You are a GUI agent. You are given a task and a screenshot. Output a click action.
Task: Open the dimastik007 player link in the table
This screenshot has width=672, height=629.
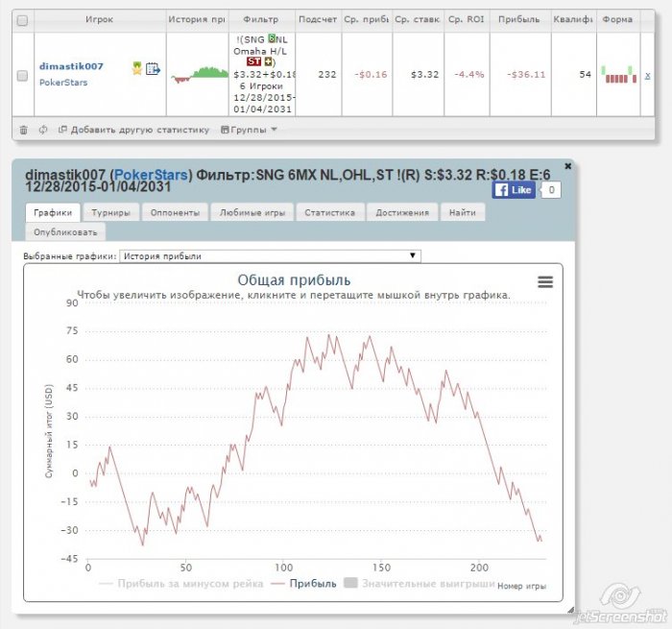[x=71, y=66]
